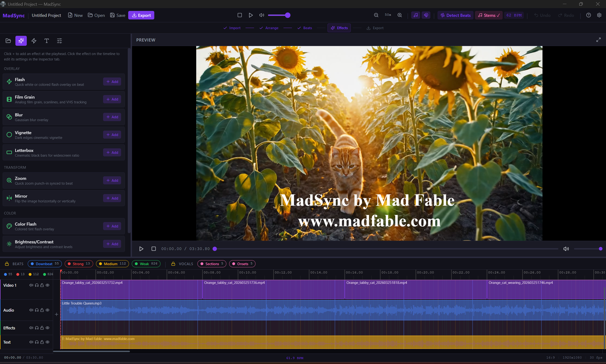
Task: Solo the Audio track with headphones icon
Action: (37, 310)
